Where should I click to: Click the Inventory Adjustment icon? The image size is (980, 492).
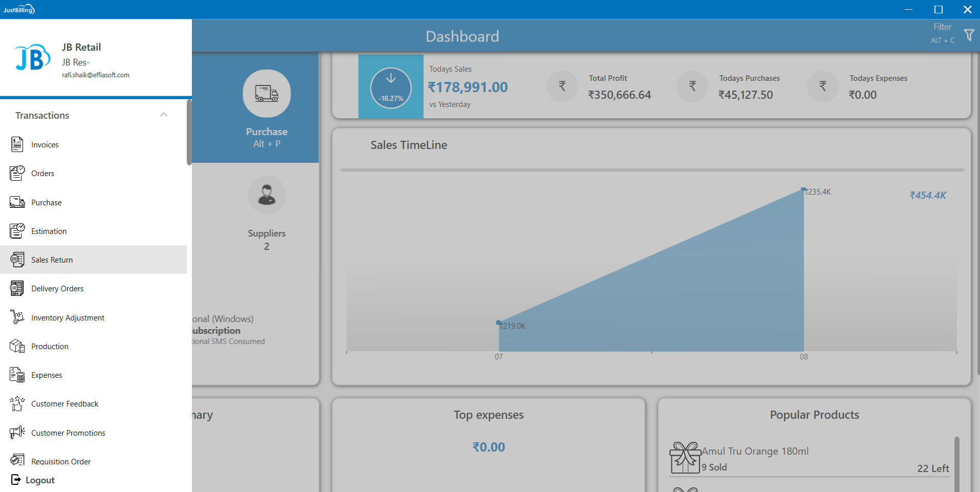point(17,317)
